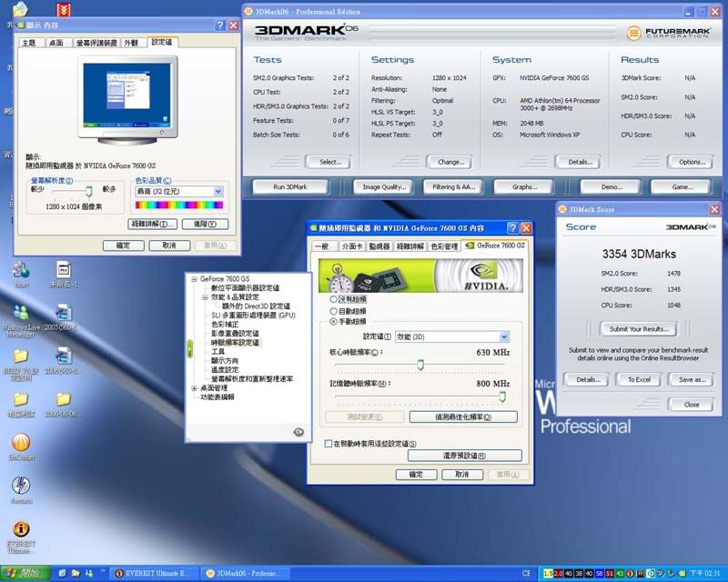Click Submit Your Results... in 3DMark Score window
This screenshot has height=582, width=728.
click(639, 329)
